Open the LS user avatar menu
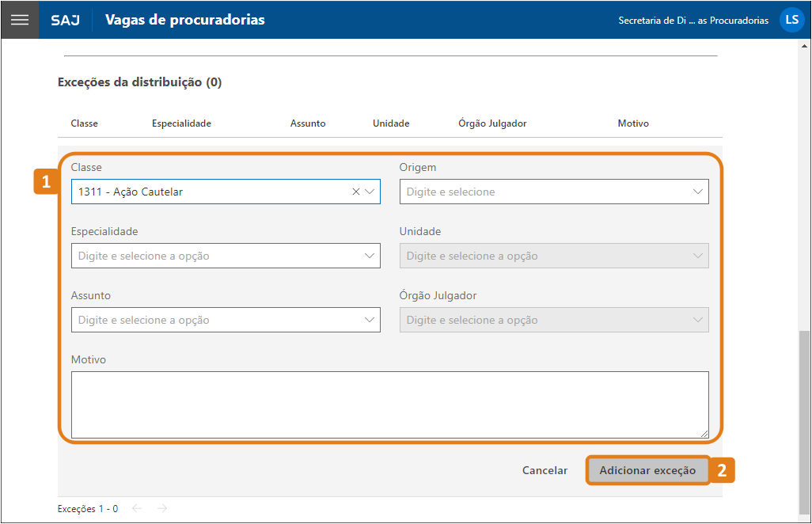This screenshot has height=524, width=812. pyautogui.click(x=791, y=20)
